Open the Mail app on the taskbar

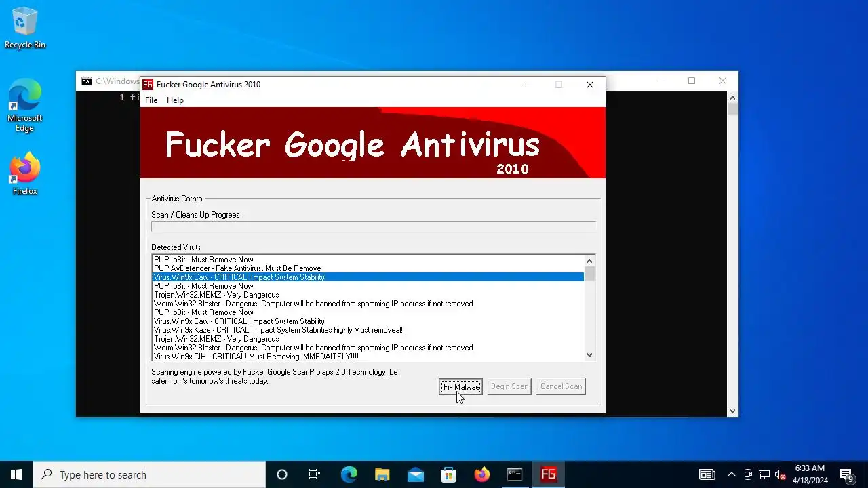(x=415, y=474)
